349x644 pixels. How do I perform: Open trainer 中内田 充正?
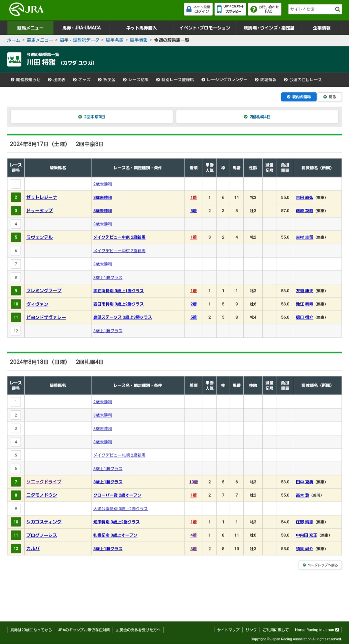click(306, 535)
